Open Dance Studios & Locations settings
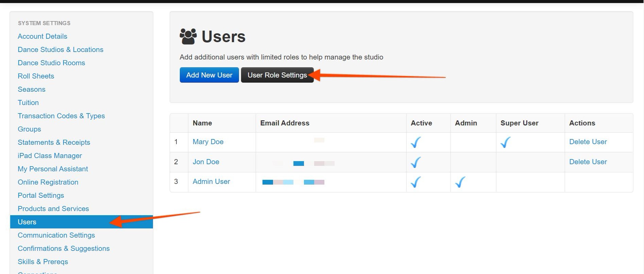This screenshot has width=644, height=274. point(61,50)
